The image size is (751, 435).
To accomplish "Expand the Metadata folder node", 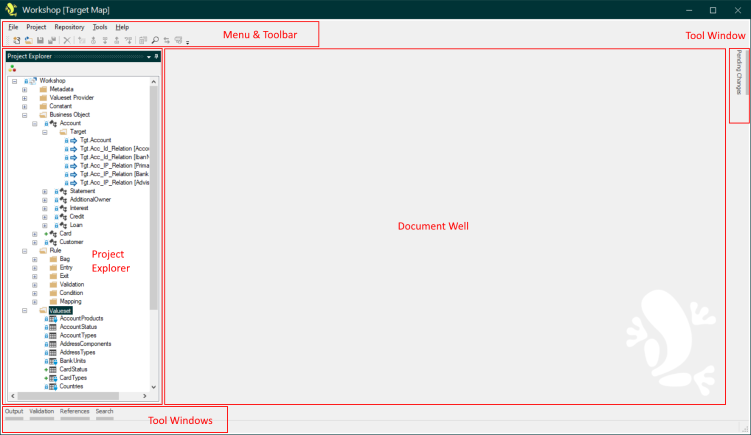I will tap(24, 89).
